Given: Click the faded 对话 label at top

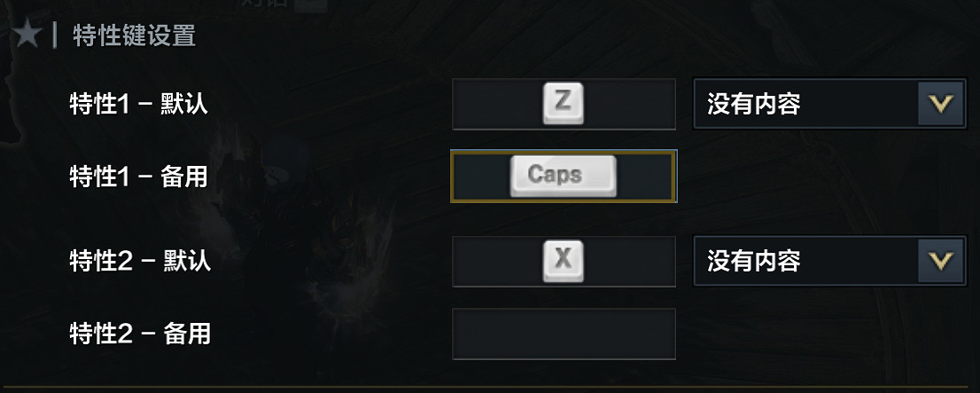Looking at the screenshot, I should pyautogui.click(x=266, y=4).
